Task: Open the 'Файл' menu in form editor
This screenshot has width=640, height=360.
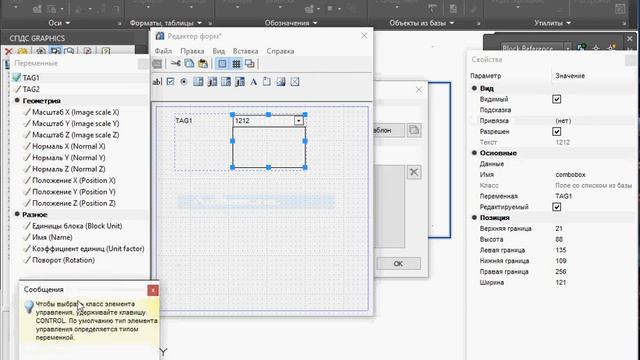Action: pyautogui.click(x=163, y=51)
